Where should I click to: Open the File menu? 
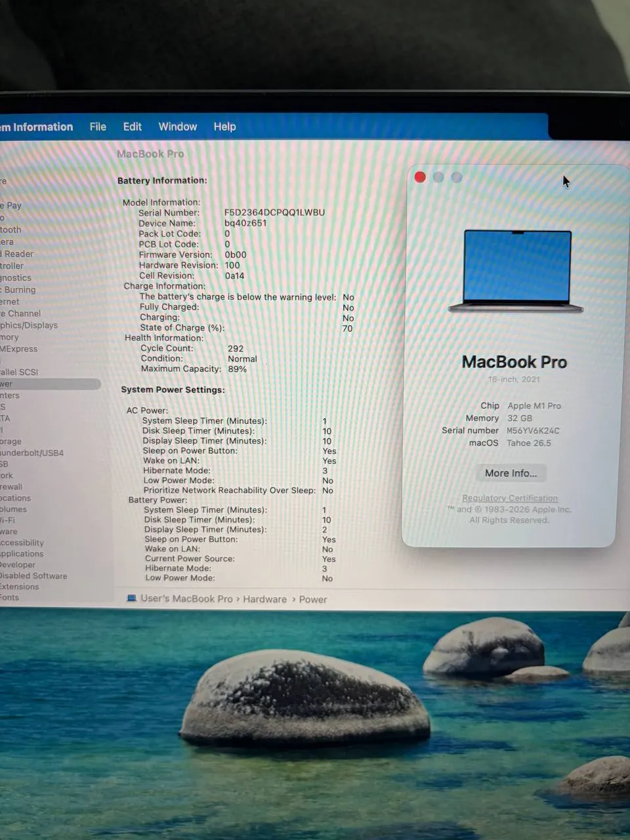coord(98,127)
